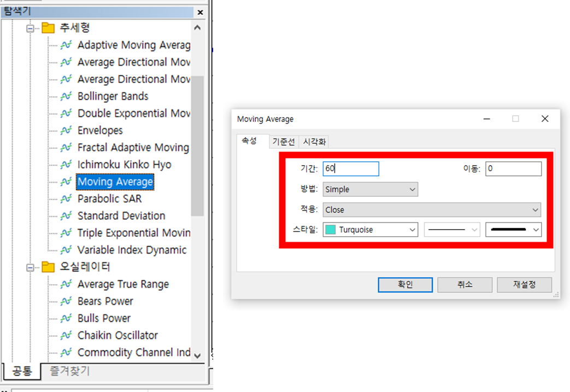Minimize the Moving Average dialog
This screenshot has height=392, width=570.
point(487,119)
